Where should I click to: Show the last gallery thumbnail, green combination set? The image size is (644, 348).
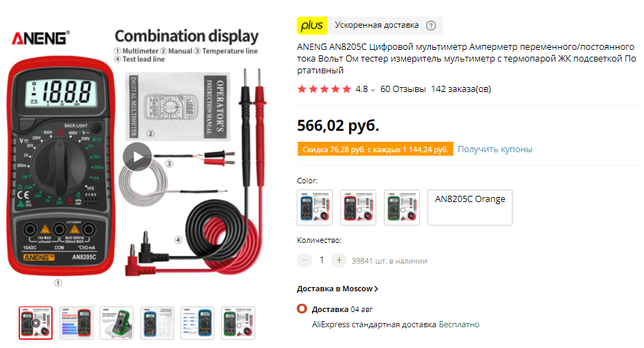click(x=238, y=322)
